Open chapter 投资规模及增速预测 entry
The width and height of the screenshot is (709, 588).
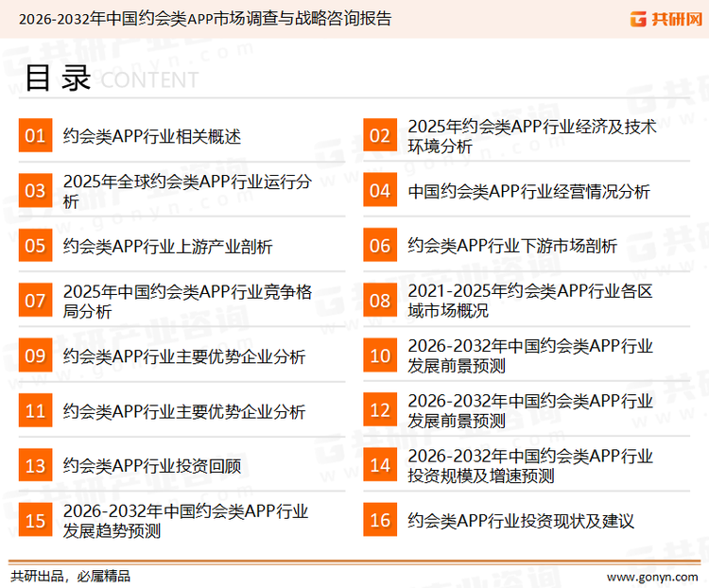pyautogui.click(x=530, y=466)
